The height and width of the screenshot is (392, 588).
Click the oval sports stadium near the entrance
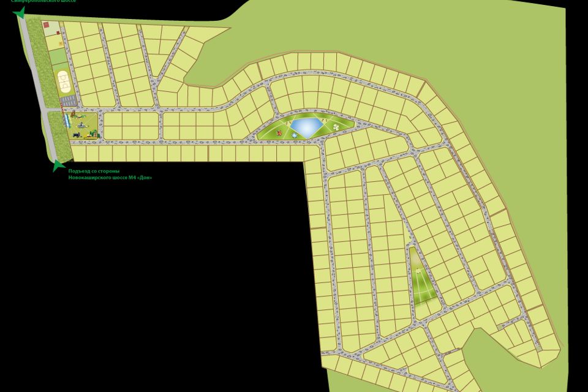coord(64,81)
